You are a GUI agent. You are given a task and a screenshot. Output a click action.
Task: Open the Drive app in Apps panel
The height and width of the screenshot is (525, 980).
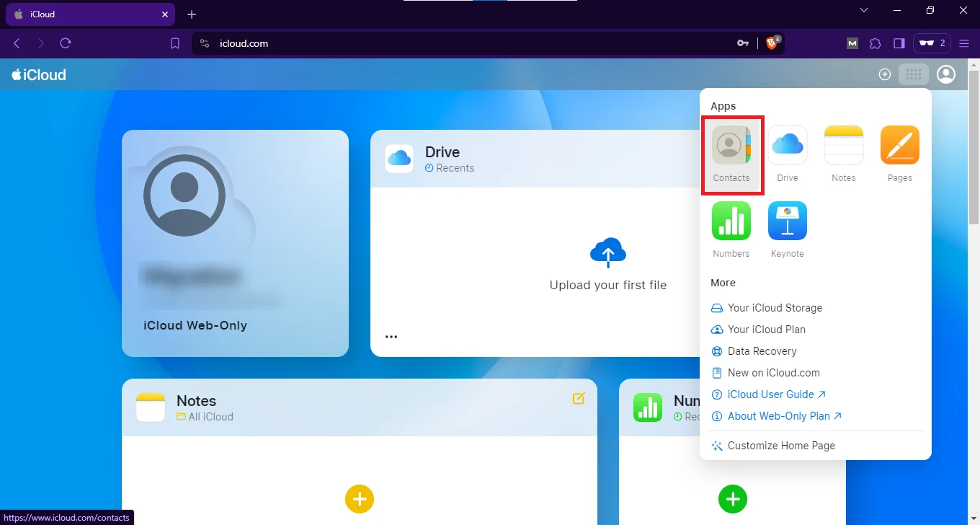click(788, 154)
